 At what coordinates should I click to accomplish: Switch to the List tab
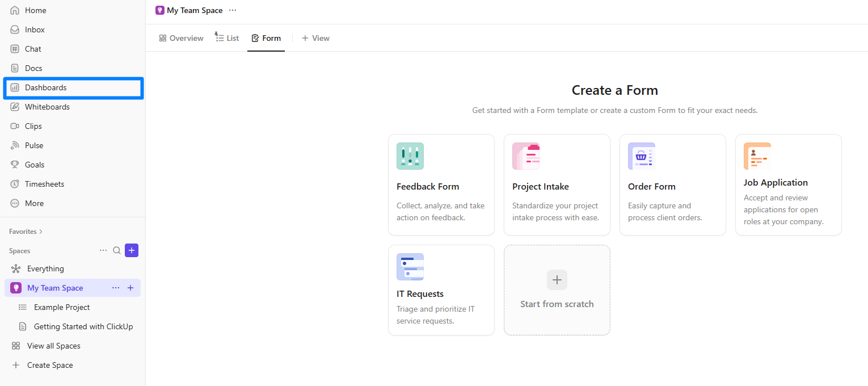coord(226,37)
